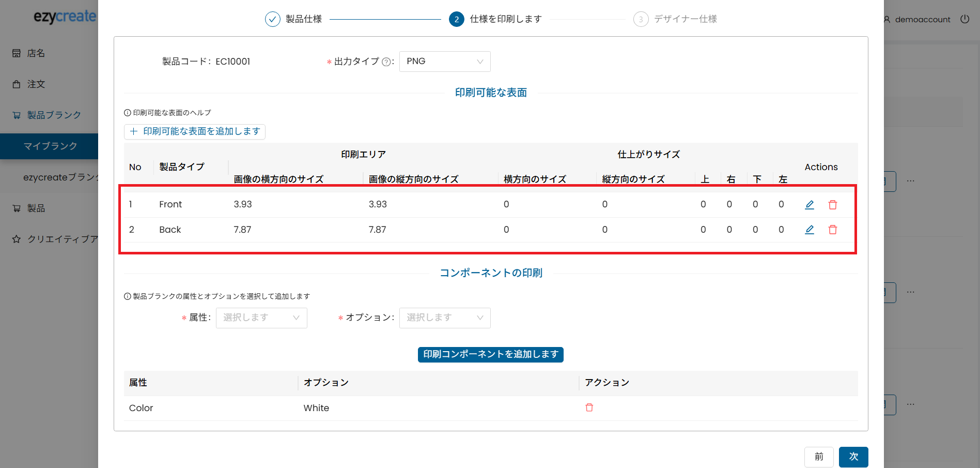980x468 pixels.
Task: Delete the Front surface row
Action: pyautogui.click(x=832, y=205)
